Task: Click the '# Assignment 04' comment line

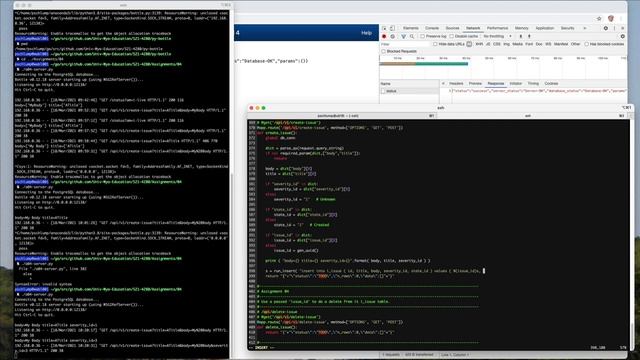Action: (274, 291)
